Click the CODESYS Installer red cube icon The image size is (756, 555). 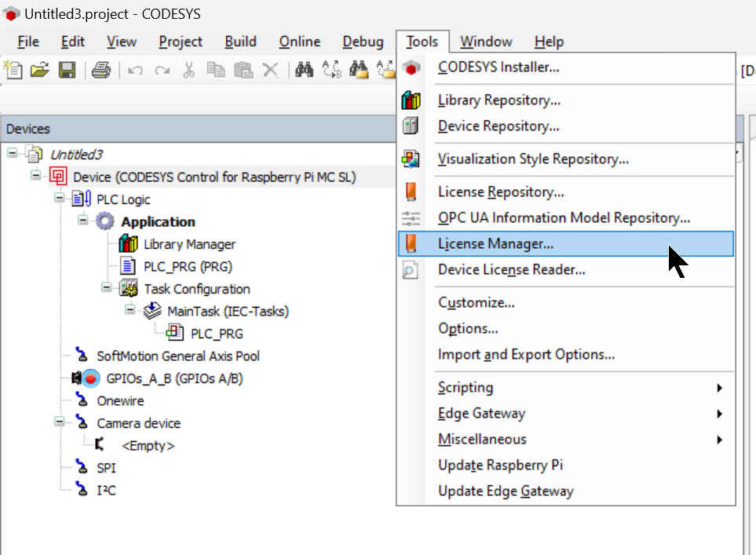pos(411,68)
